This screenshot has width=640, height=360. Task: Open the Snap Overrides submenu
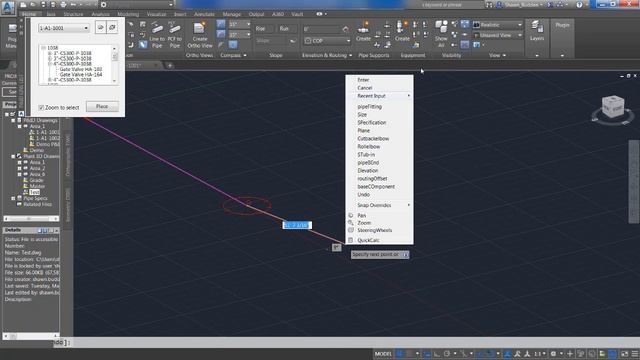coord(380,205)
